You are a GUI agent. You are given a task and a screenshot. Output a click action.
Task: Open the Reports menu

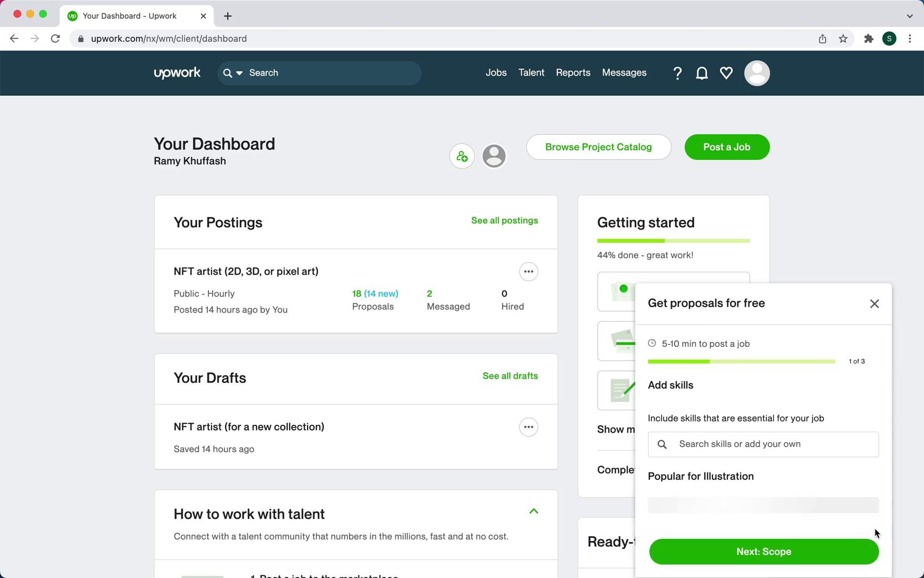573,73
